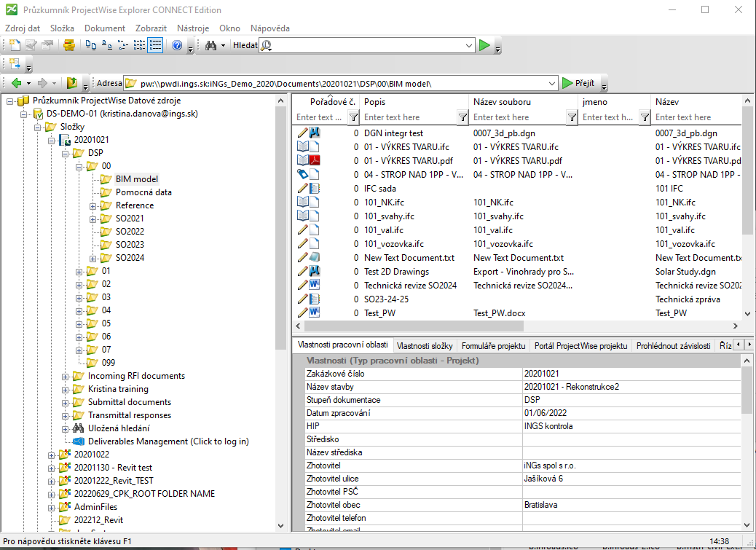Open the Hledat search box dropdown

[x=468, y=45]
